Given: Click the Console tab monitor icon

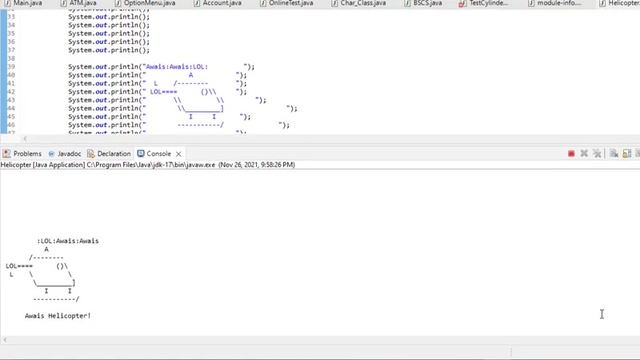Looking at the screenshot, I should pos(141,153).
